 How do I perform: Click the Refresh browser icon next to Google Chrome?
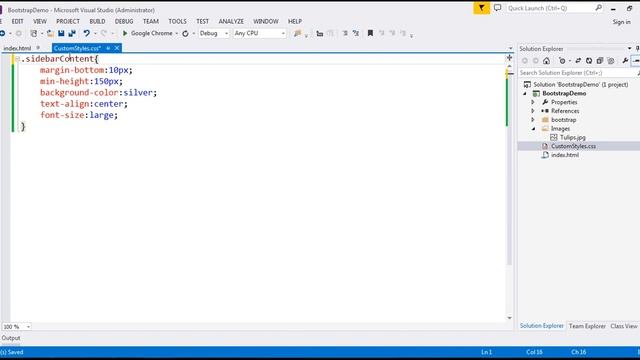click(185, 33)
